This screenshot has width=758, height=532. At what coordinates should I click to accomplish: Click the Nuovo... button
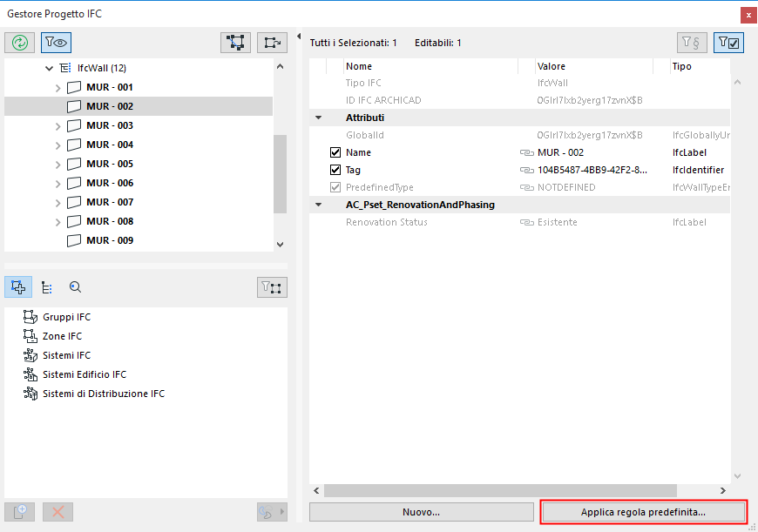[421, 512]
